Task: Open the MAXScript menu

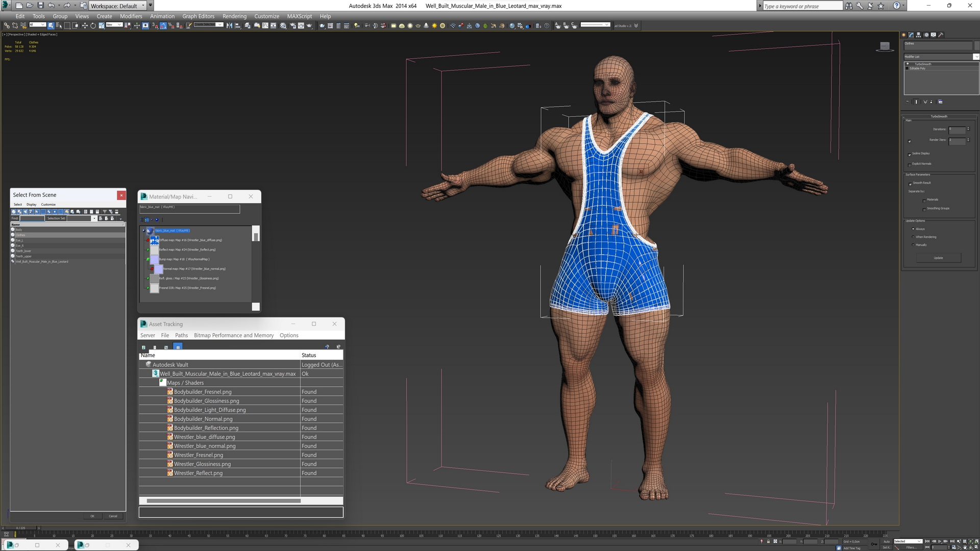Action: point(299,16)
